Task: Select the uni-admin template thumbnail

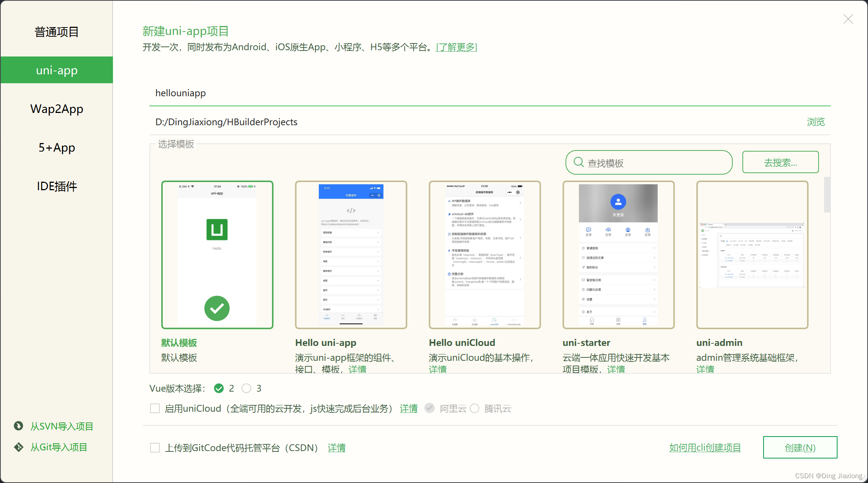Action: (752, 254)
